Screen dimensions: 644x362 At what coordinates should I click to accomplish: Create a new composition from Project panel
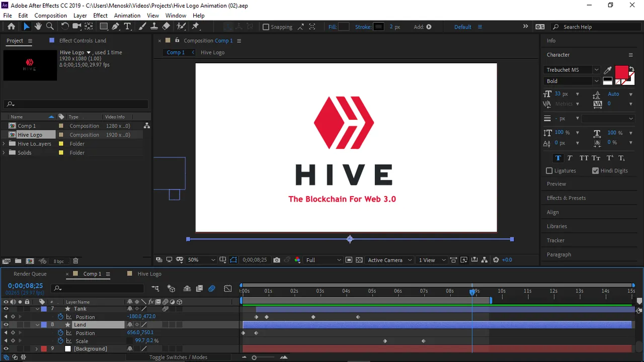click(30, 261)
